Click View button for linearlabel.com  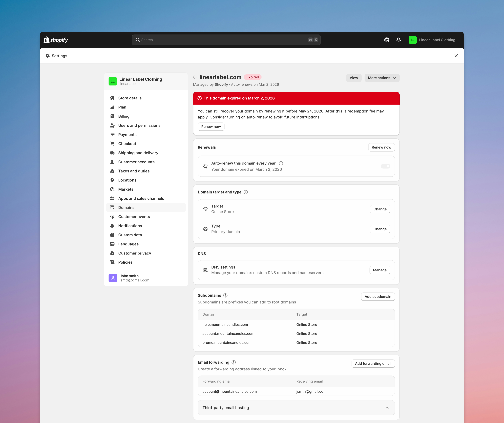[x=354, y=78]
